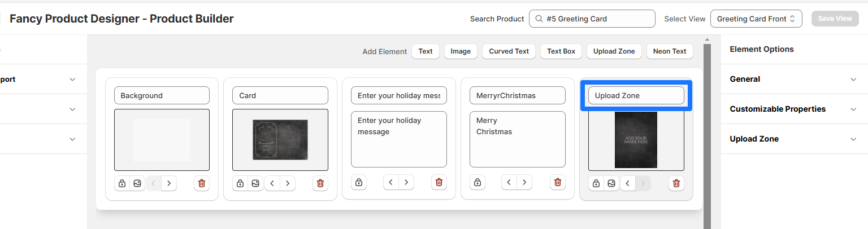868x229 pixels.
Task: Toggle lock on the MerryrChristmas element
Action: click(x=478, y=182)
